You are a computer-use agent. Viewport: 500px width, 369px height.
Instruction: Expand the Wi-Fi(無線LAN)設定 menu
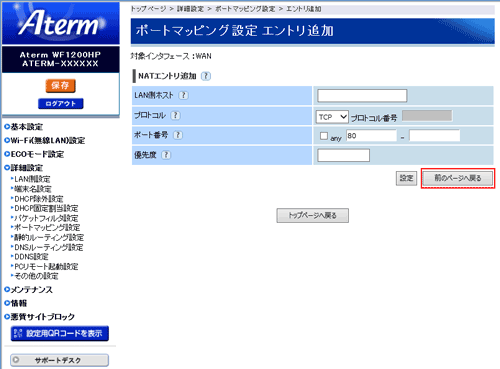tap(45, 141)
